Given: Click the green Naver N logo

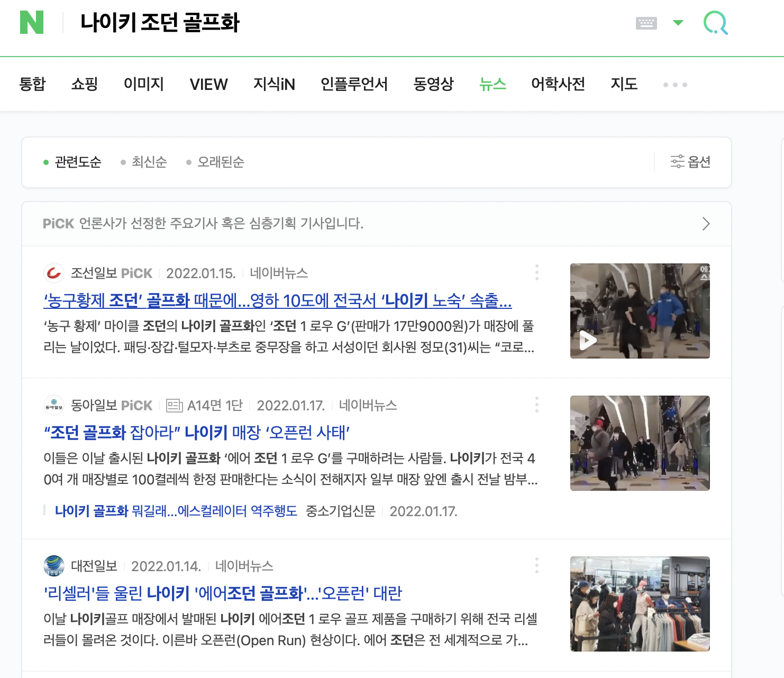Looking at the screenshot, I should click(32, 23).
